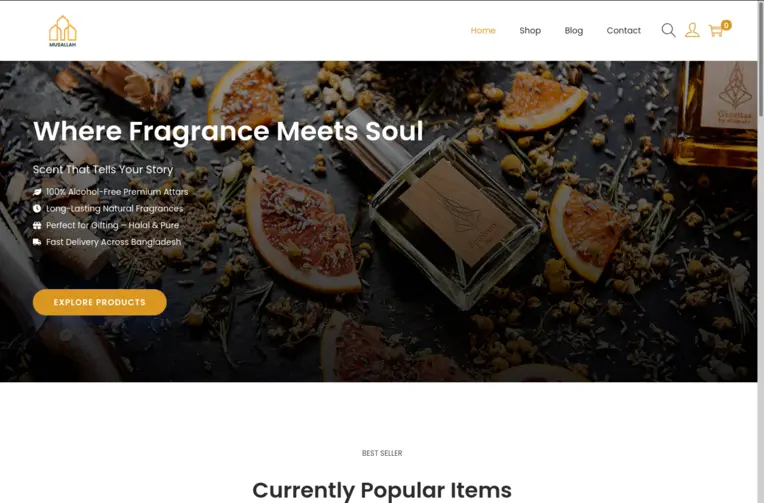Click the Explore Products button
This screenshot has width=764, height=503.
pyautogui.click(x=99, y=302)
